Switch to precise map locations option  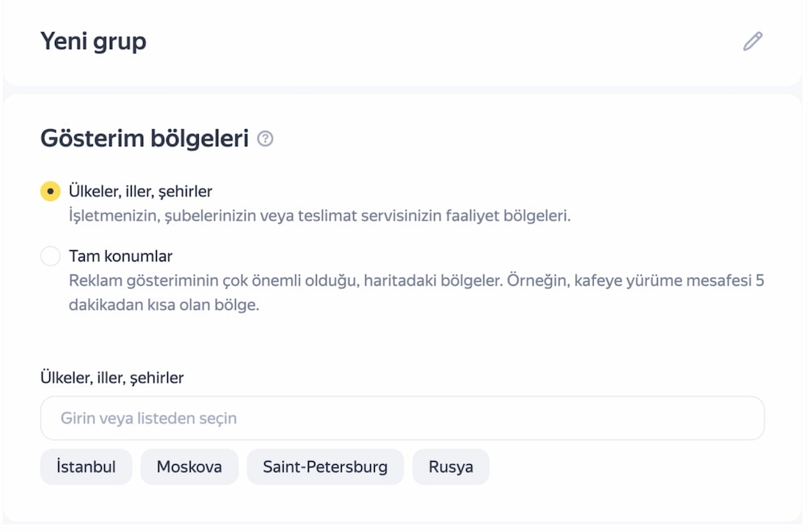coord(50,255)
